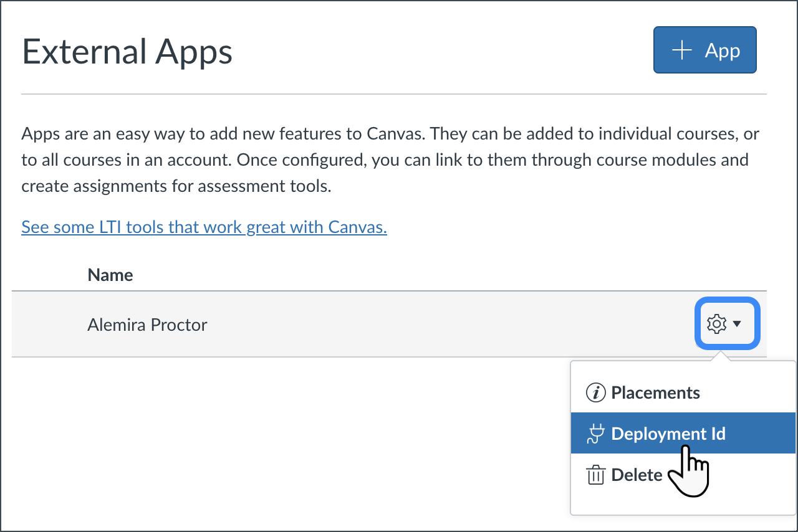Click the "Deployment Id" text label
Image resolution: width=798 pixels, height=532 pixels.
click(668, 434)
